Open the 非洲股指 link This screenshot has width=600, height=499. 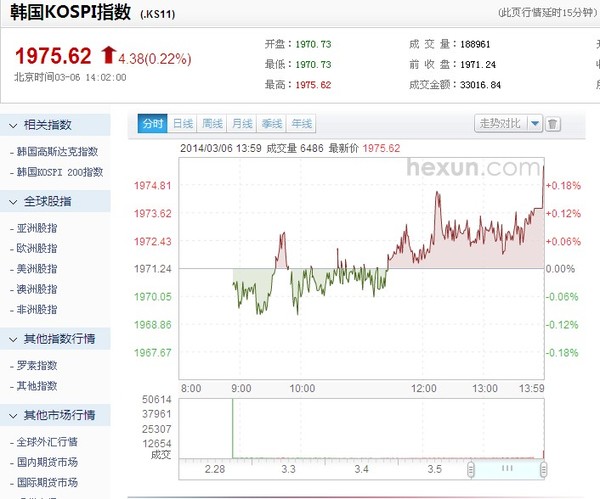tap(37, 309)
